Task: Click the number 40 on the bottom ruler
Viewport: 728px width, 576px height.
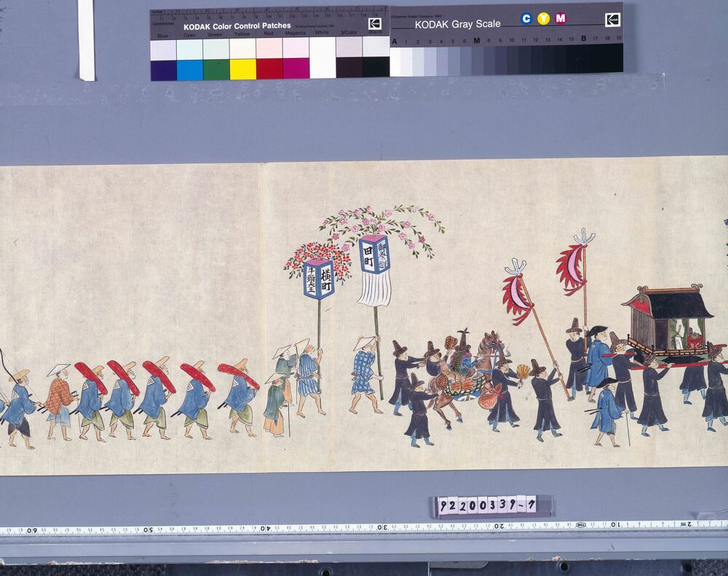Action: [265, 529]
